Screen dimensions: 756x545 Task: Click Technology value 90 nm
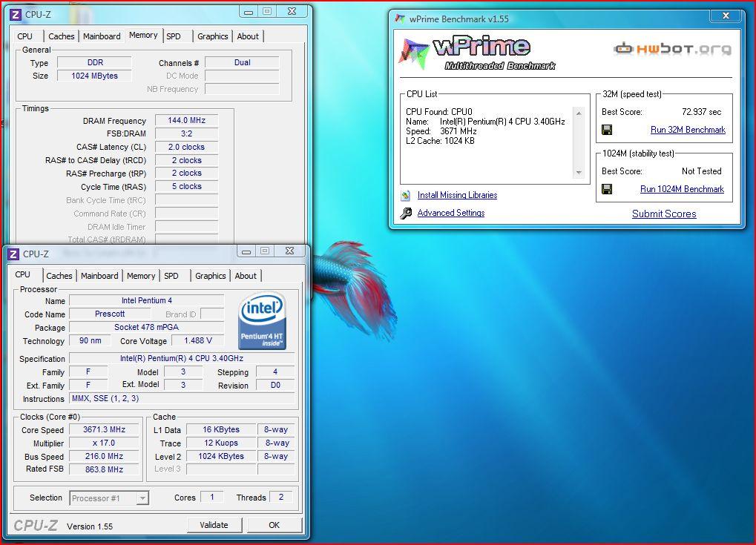point(91,340)
